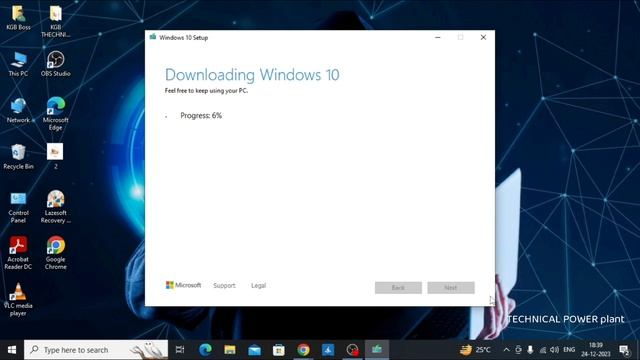The image size is (640, 360).
Task: Switch to Windows 10 Setup taskbar icon
Action: [377, 350]
